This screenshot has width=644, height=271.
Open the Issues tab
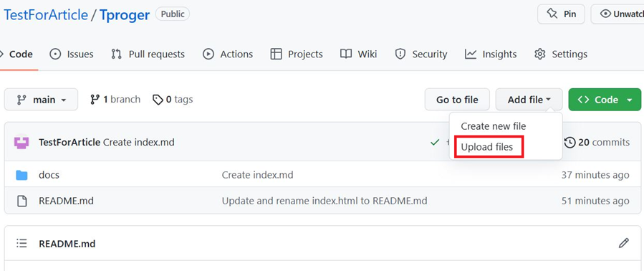72,54
